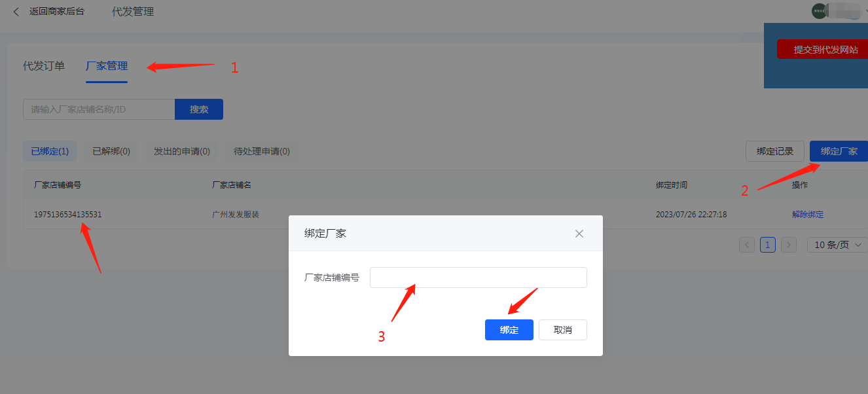Filter by 已绑定(1) status
Image resolution: width=868 pixels, height=394 pixels.
click(50, 151)
